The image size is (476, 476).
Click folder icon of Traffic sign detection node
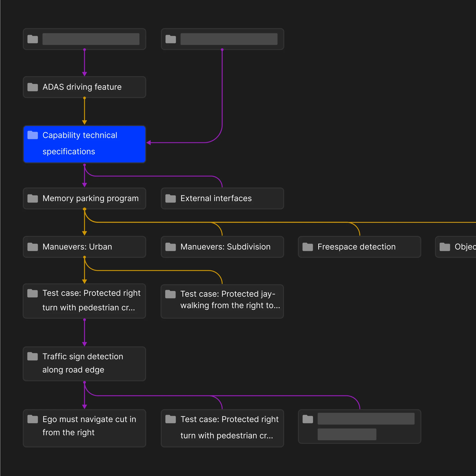point(33,356)
